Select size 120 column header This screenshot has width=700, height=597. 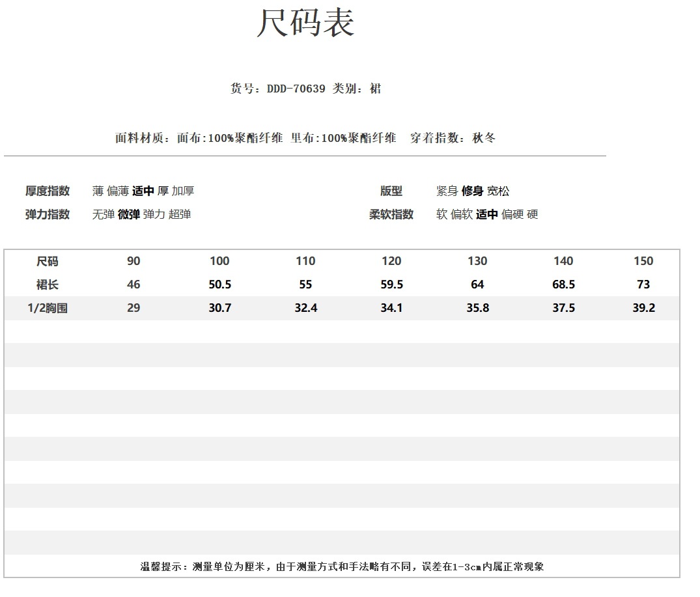[391, 261]
